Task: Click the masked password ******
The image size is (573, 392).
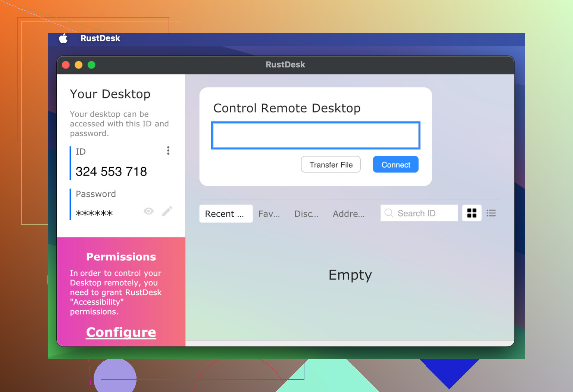Action: [94, 214]
